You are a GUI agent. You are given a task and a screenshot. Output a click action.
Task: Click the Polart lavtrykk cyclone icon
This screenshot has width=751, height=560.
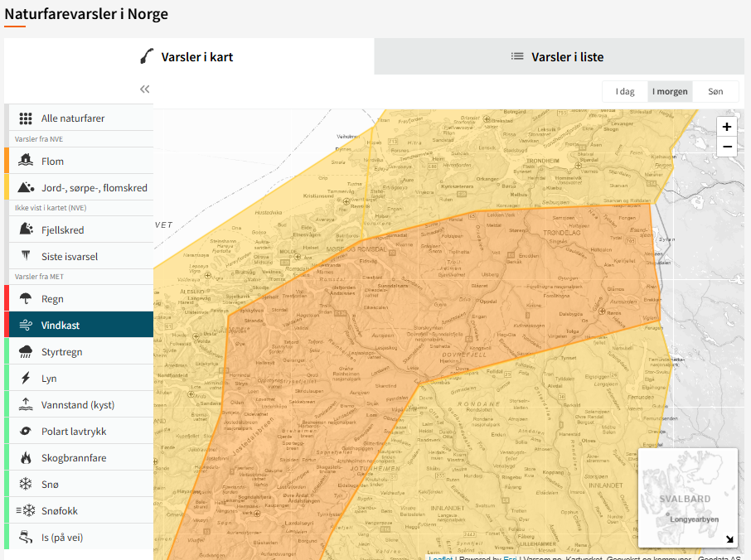(26, 432)
